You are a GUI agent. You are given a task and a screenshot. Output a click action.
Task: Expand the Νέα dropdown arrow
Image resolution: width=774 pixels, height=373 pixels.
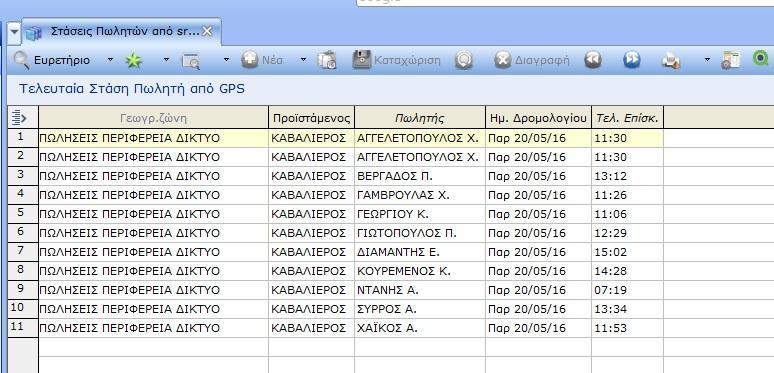[x=303, y=60]
